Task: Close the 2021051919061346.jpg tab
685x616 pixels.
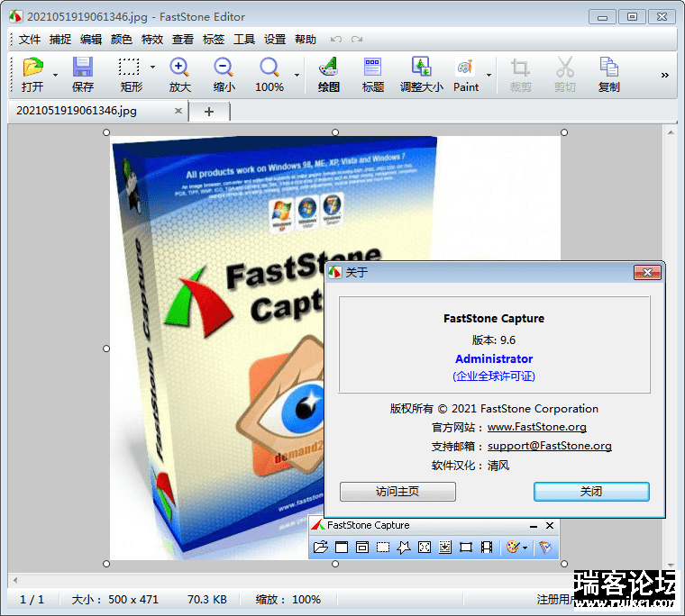Action: 178,111
